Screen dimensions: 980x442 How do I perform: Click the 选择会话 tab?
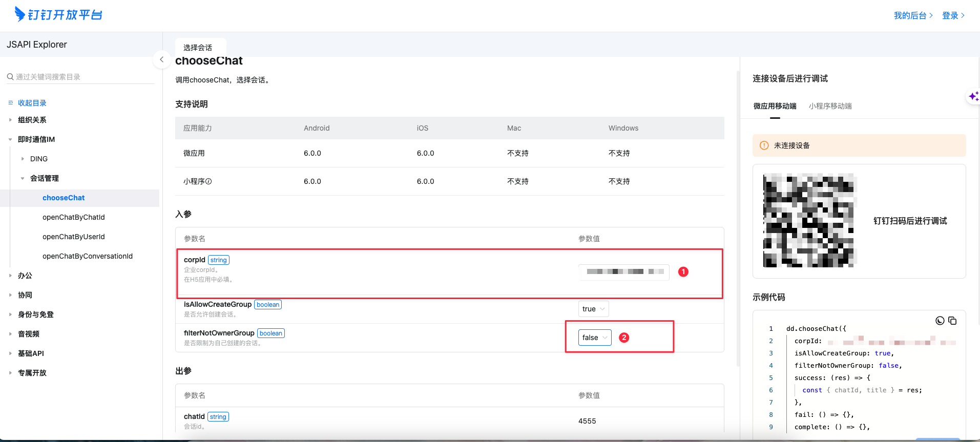[x=200, y=47]
